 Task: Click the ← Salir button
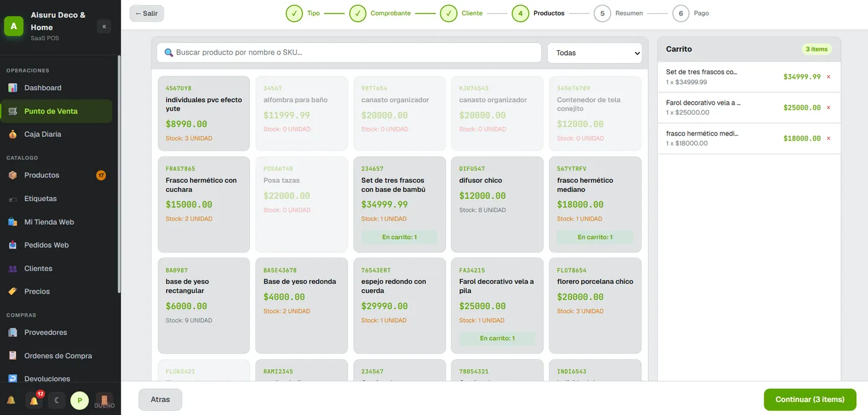point(146,13)
